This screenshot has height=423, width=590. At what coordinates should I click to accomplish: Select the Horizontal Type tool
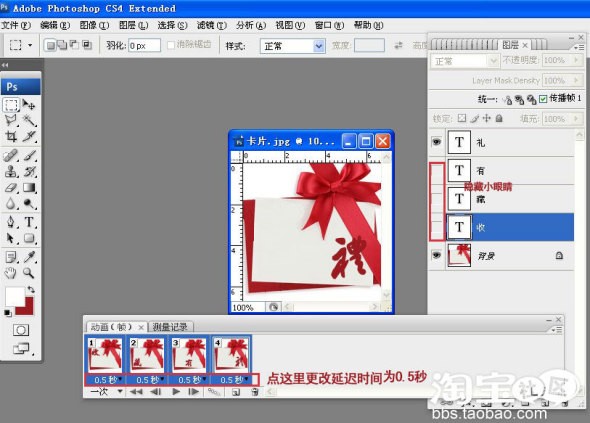tap(29, 222)
